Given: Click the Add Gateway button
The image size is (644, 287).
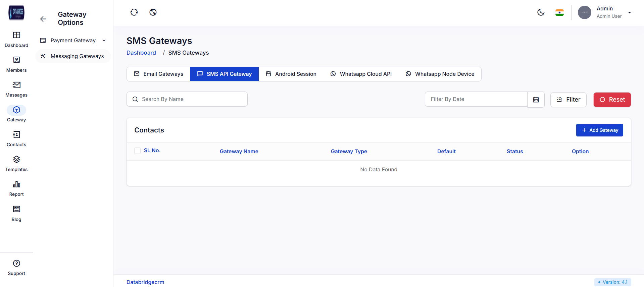Looking at the screenshot, I should tap(599, 130).
